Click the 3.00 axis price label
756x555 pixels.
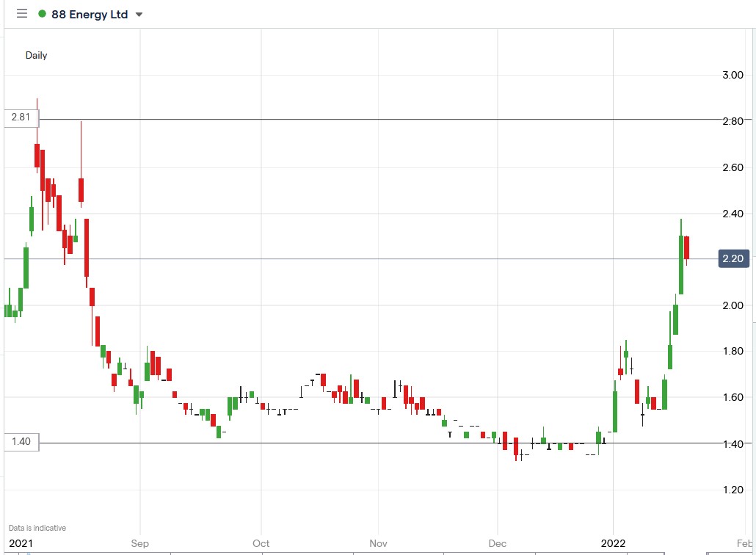(x=733, y=75)
